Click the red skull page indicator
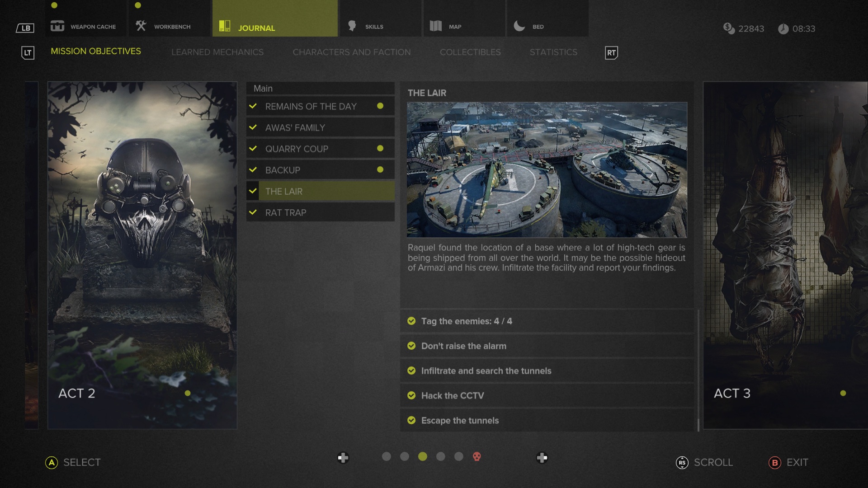The width and height of the screenshot is (868, 488). pos(477,456)
